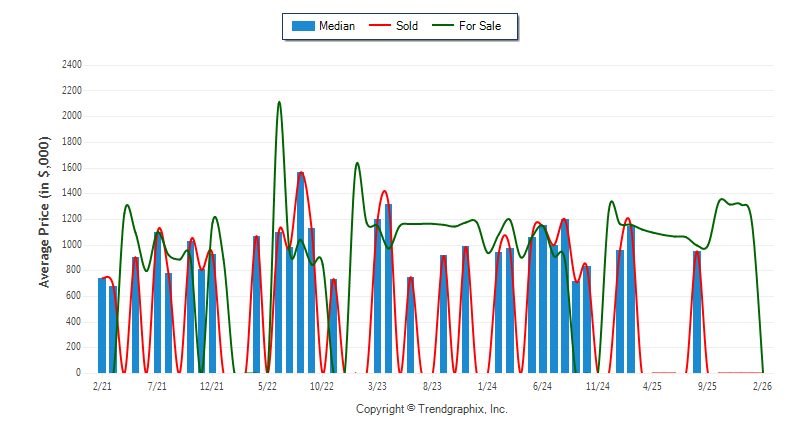Select the leftmost blue bar in the chart

[x=102, y=325]
